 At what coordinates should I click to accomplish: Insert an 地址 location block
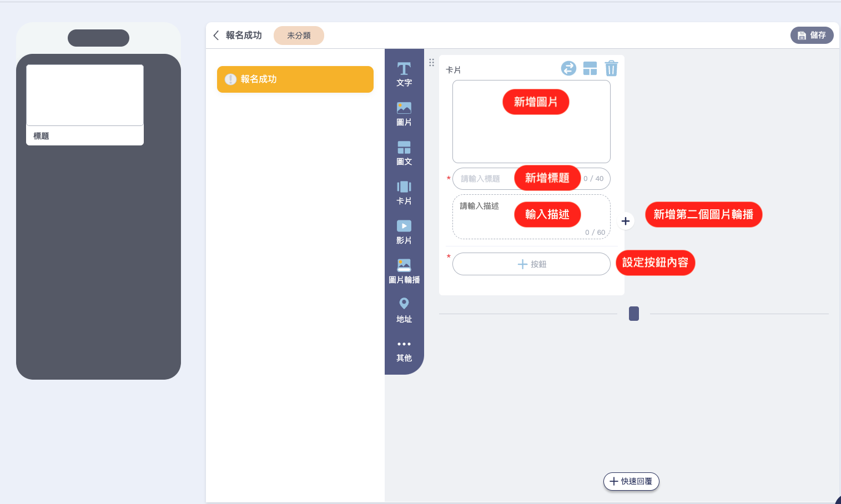pos(404,310)
